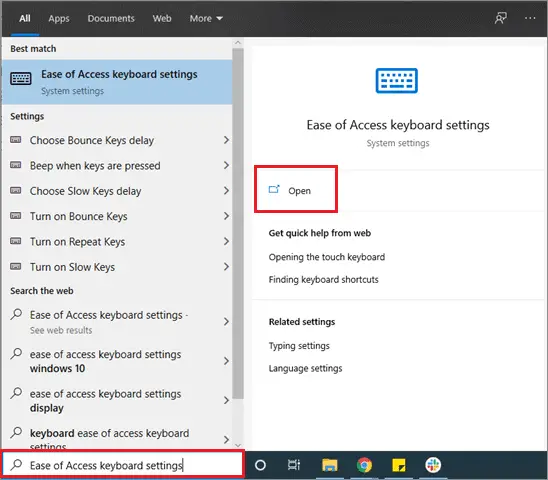Switch to the Documents tab
The image size is (548, 480).
[111, 18]
